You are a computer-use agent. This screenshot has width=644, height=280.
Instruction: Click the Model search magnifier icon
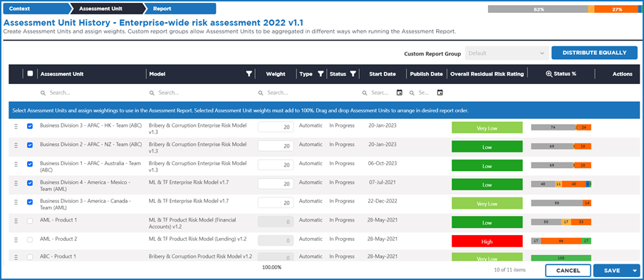tap(152, 93)
